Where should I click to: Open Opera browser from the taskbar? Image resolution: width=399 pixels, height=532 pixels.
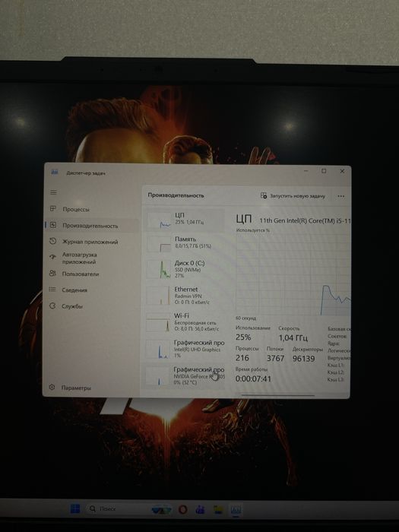click(x=182, y=509)
